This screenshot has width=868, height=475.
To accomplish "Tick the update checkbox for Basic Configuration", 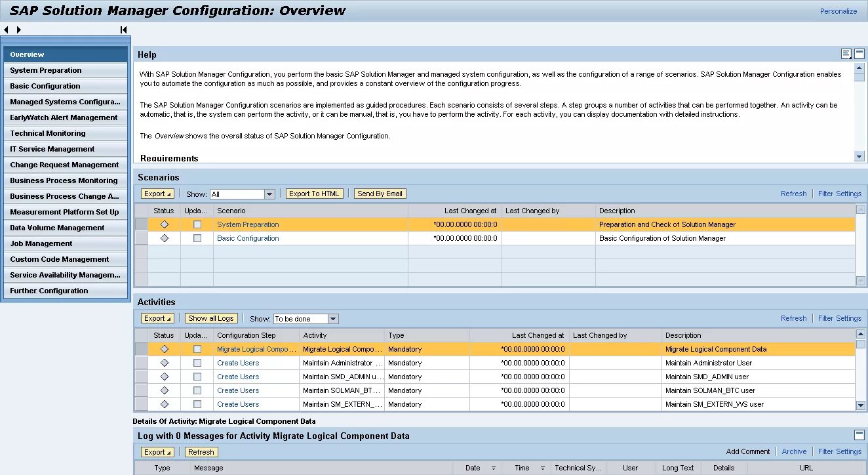I will pyautogui.click(x=197, y=238).
